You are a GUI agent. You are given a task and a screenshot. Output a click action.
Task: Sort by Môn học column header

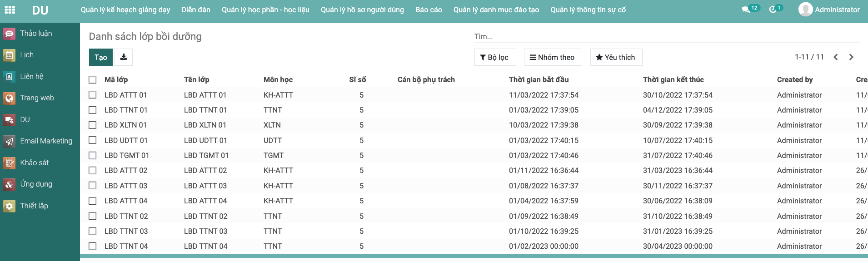click(278, 80)
